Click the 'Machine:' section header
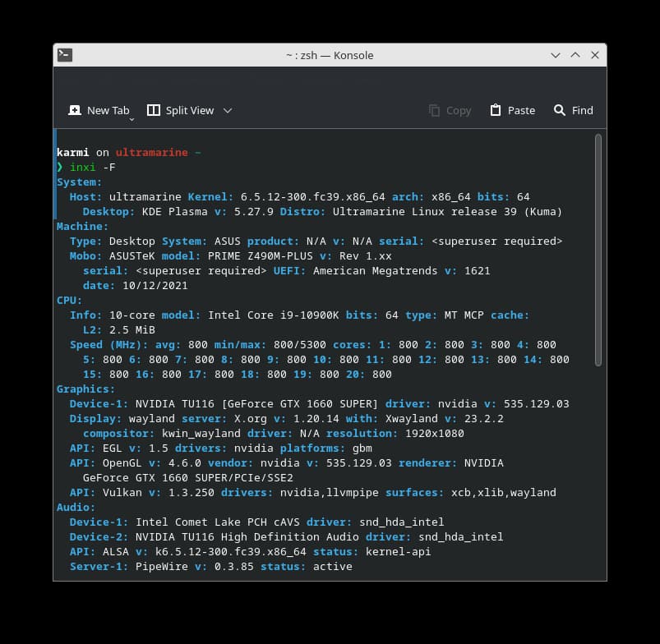The height and width of the screenshot is (644, 660). [x=82, y=227]
